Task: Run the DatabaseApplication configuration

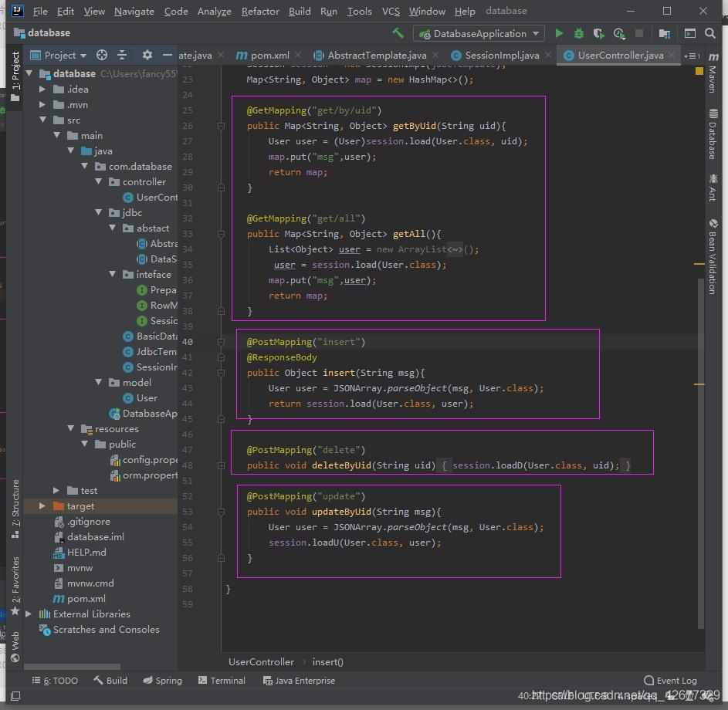Action: [559, 33]
